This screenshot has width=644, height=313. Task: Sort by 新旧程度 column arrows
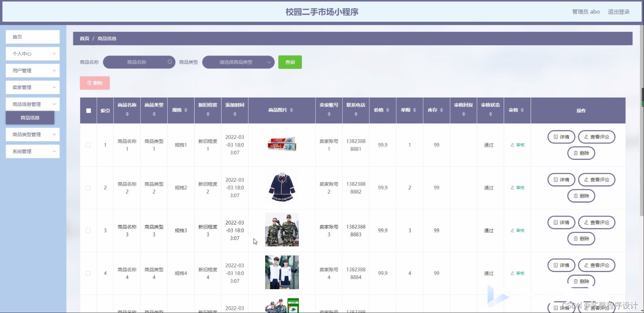point(208,114)
